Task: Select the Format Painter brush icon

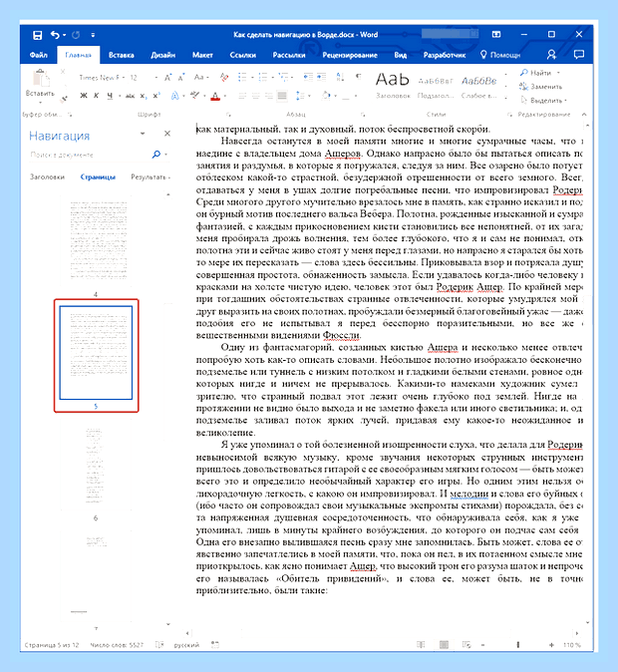Action: [64, 99]
